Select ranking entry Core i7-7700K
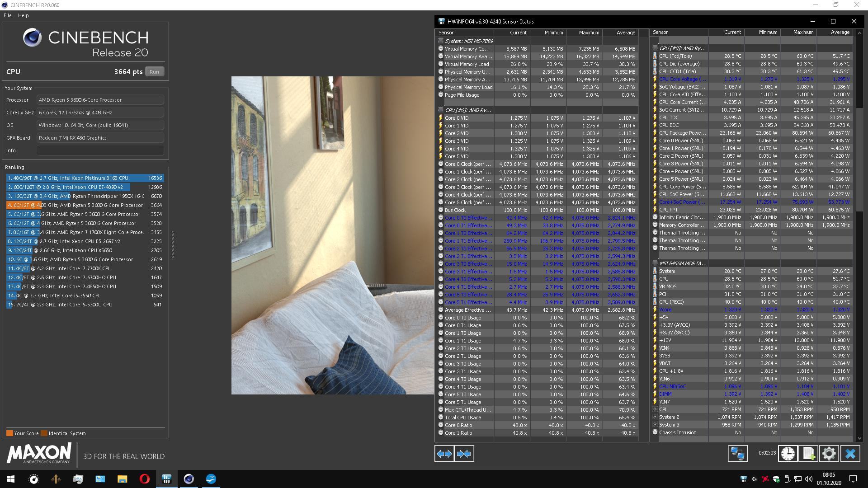This screenshot has height=488, width=868. 85,268
